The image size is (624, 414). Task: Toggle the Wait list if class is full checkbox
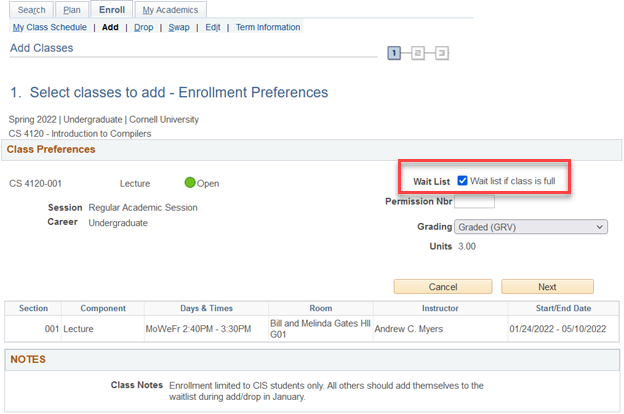(x=462, y=181)
